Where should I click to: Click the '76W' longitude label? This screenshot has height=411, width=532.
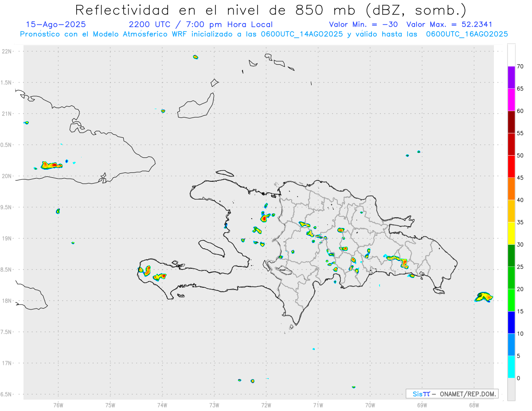(x=58, y=405)
